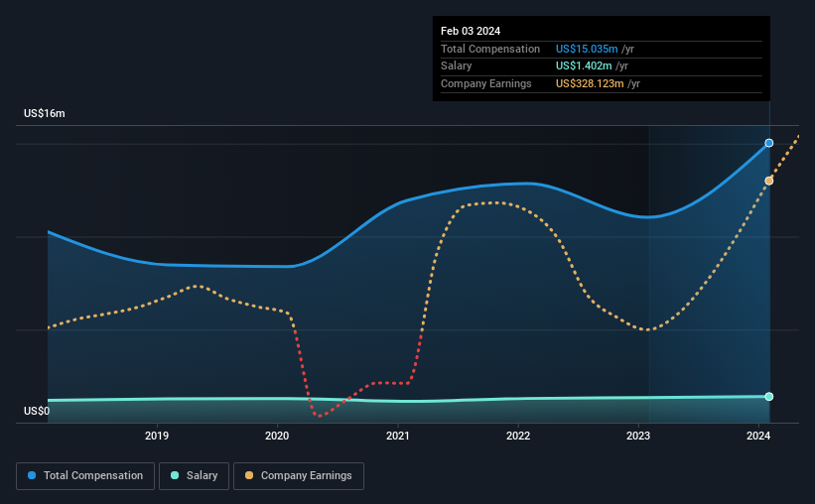Click the teal Salary data point at 2024
Image resolution: width=815 pixels, height=504 pixels.
pyautogui.click(x=768, y=397)
